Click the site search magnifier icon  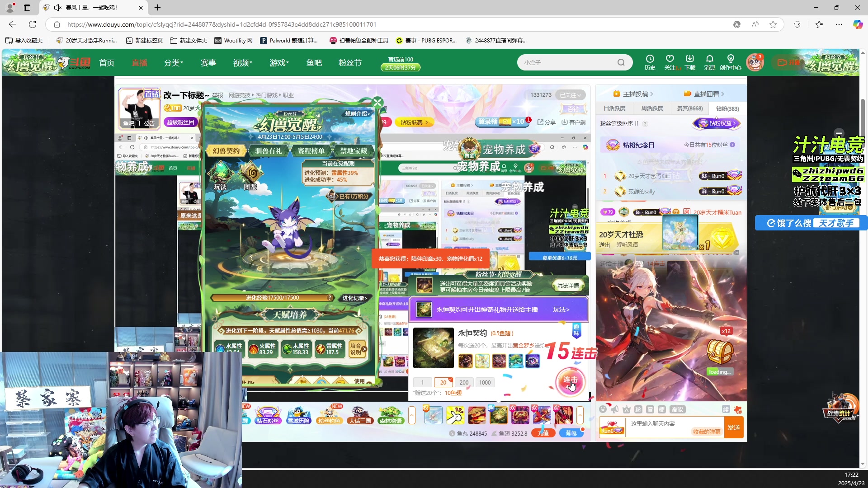[x=621, y=62]
